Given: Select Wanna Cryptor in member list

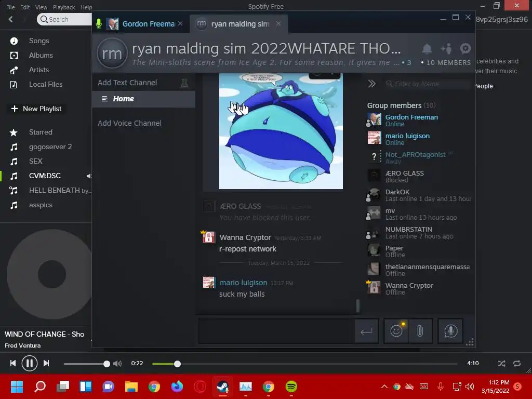Looking at the screenshot, I should (419, 289).
